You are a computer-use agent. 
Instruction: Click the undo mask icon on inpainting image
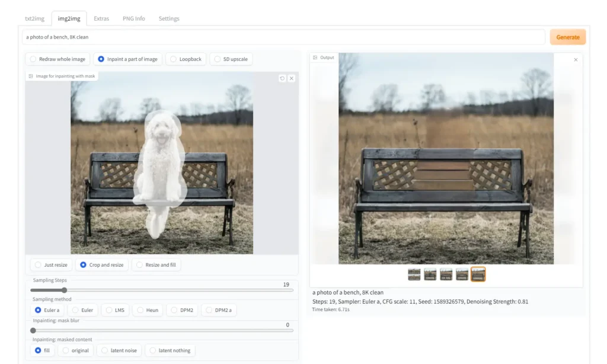pyautogui.click(x=282, y=78)
